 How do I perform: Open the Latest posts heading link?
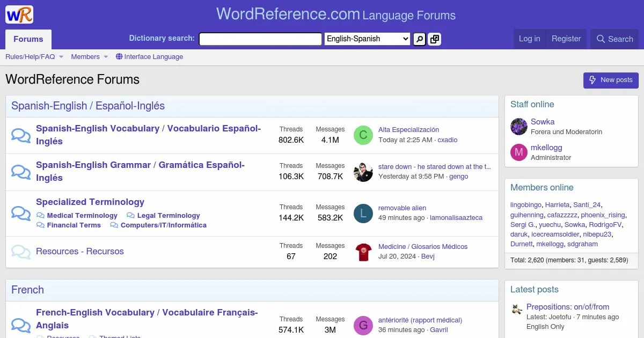click(x=535, y=290)
